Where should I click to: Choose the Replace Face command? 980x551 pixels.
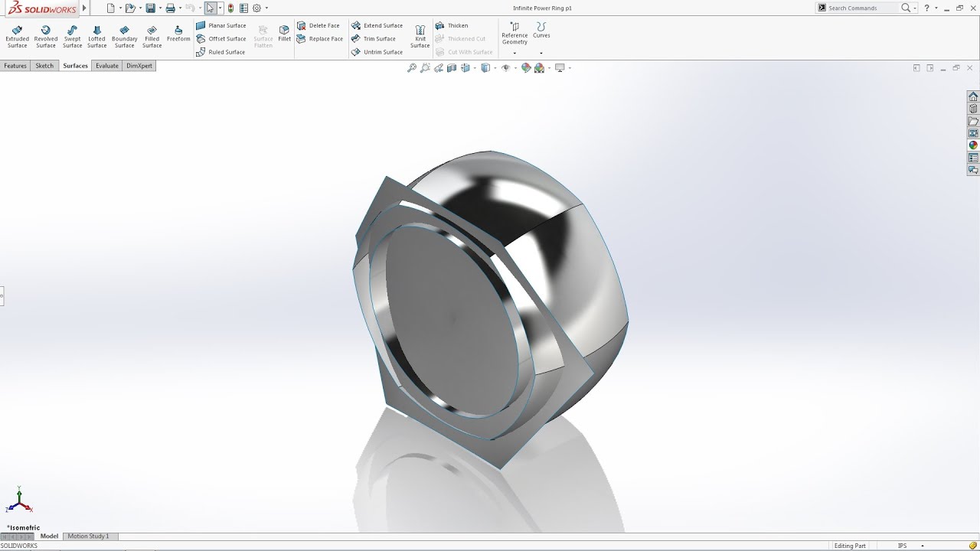point(320,38)
